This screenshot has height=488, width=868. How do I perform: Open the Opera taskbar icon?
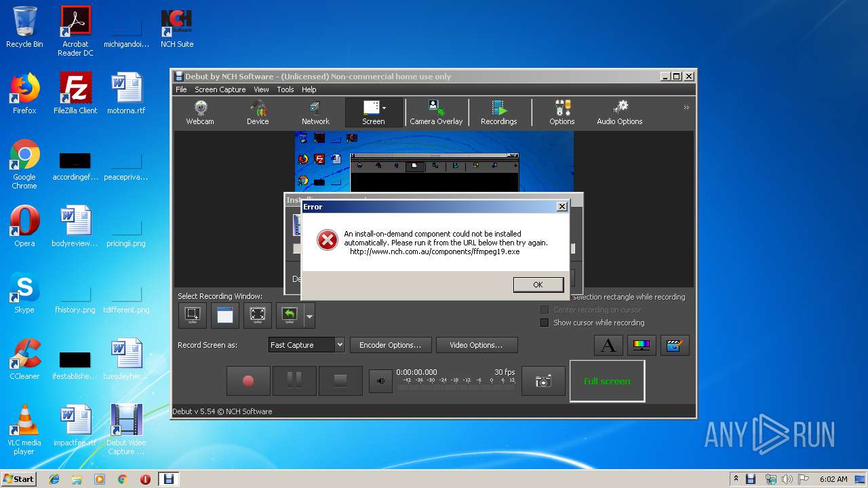(145, 479)
